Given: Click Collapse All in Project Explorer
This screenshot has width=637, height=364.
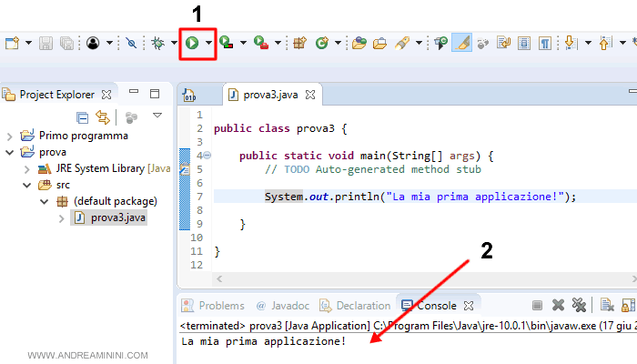Looking at the screenshot, I should pyautogui.click(x=83, y=116).
